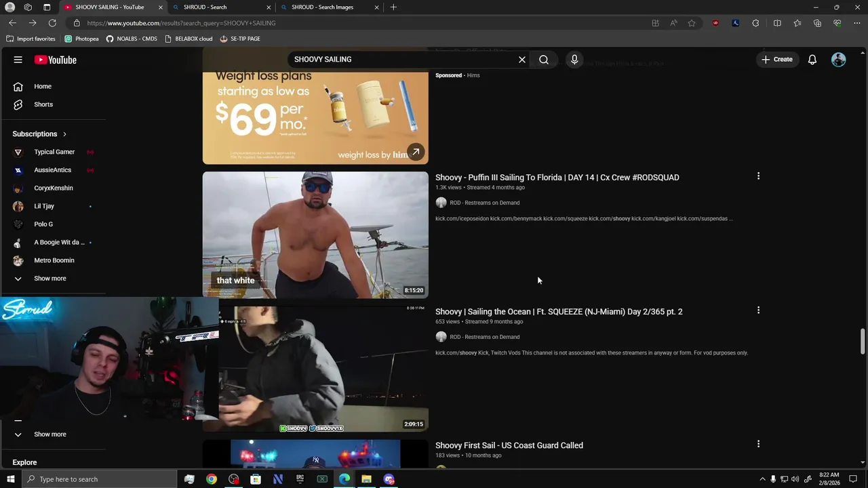Open Google Chrome from taskbar

click(x=212, y=479)
